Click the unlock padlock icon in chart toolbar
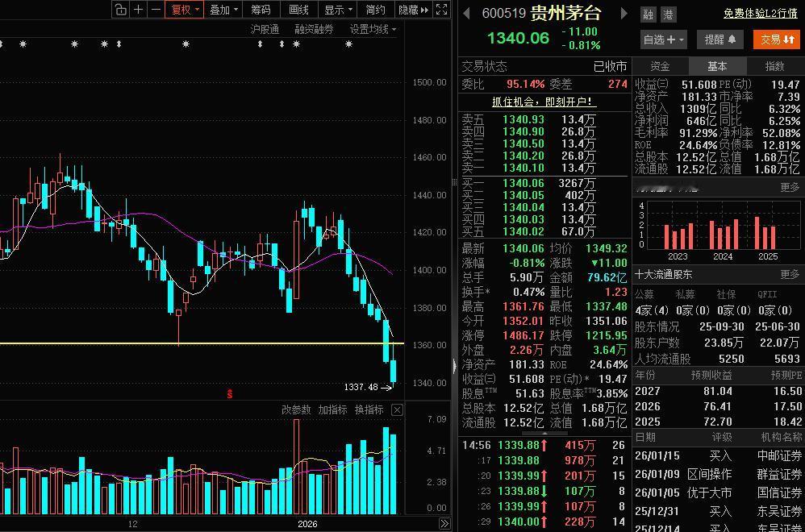The height and width of the screenshot is (532, 805). [x=121, y=10]
